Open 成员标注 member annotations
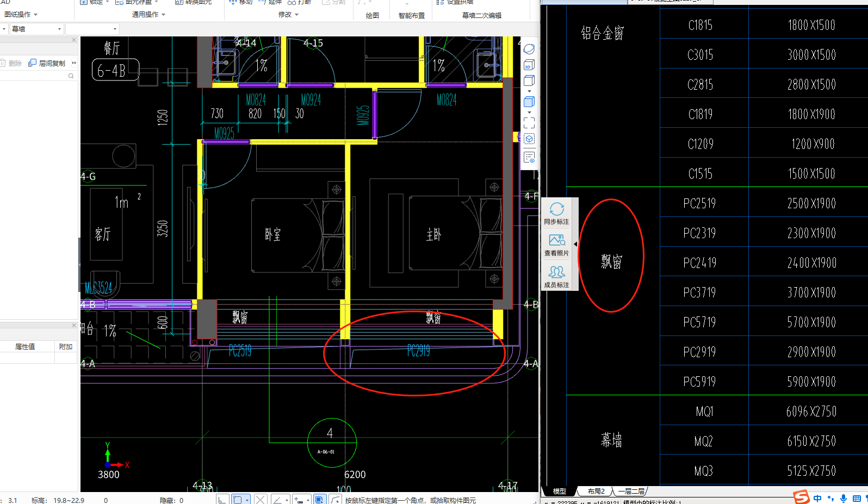This screenshot has width=868, height=504. click(556, 277)
